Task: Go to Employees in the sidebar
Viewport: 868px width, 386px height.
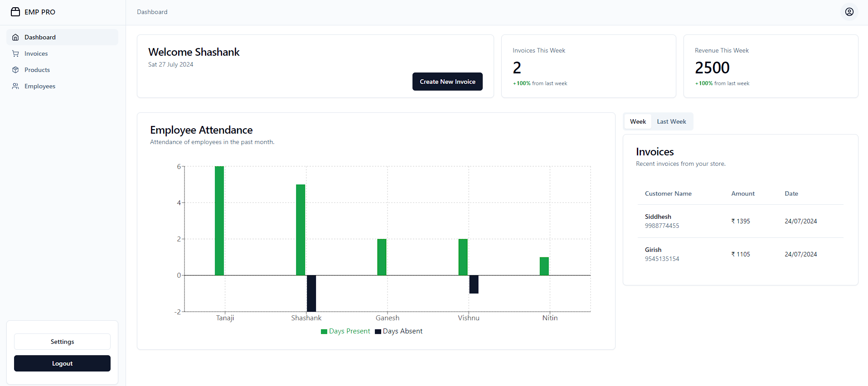Action: 40,86
